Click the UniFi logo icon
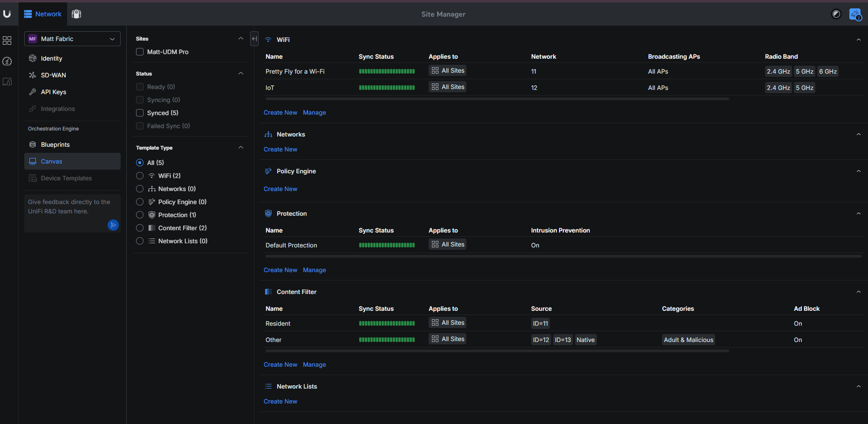This screenshot has height=424, width=868. click(x=7, y=14)
